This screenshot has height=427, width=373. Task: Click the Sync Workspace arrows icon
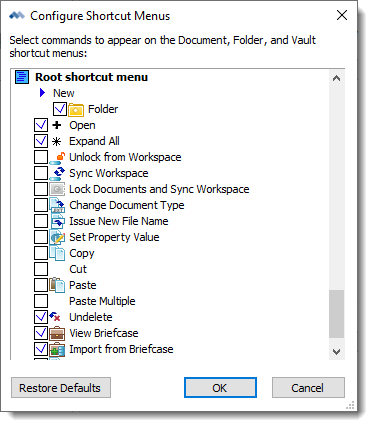coord(57,173)
